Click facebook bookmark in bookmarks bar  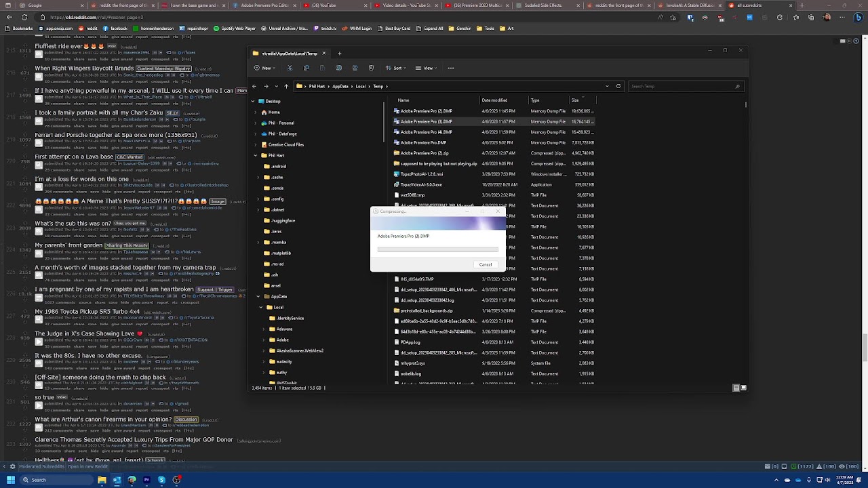click(x=115, y=28)
